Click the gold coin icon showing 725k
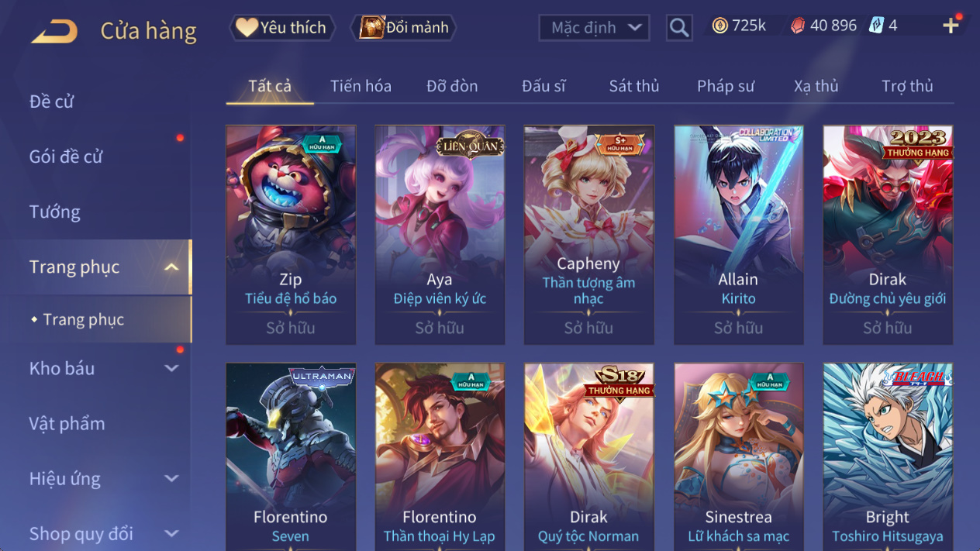This screenshot has height=551, width=980. (720, 26)
